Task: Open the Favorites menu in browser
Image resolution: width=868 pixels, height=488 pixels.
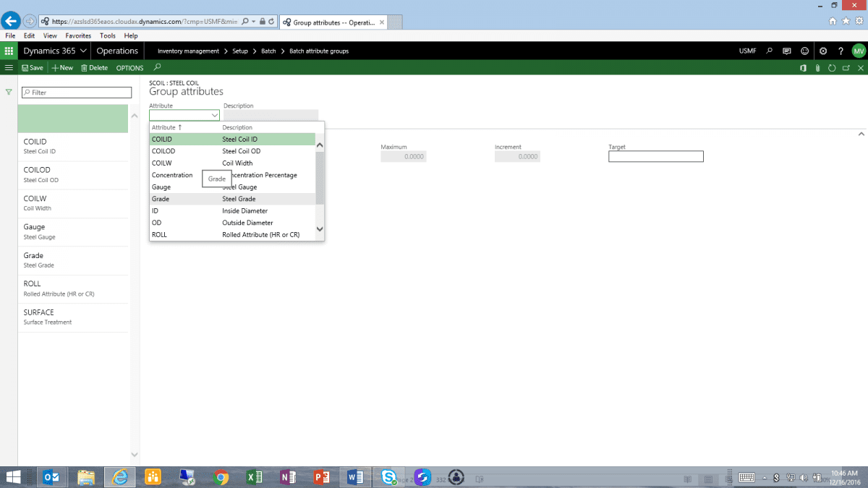Action: click(x=78, y=35)
